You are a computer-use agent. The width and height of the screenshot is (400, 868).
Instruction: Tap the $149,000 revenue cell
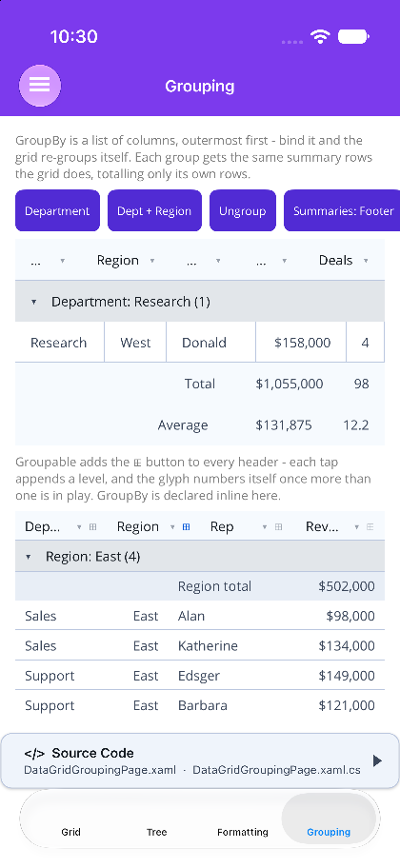pos(347,676)
